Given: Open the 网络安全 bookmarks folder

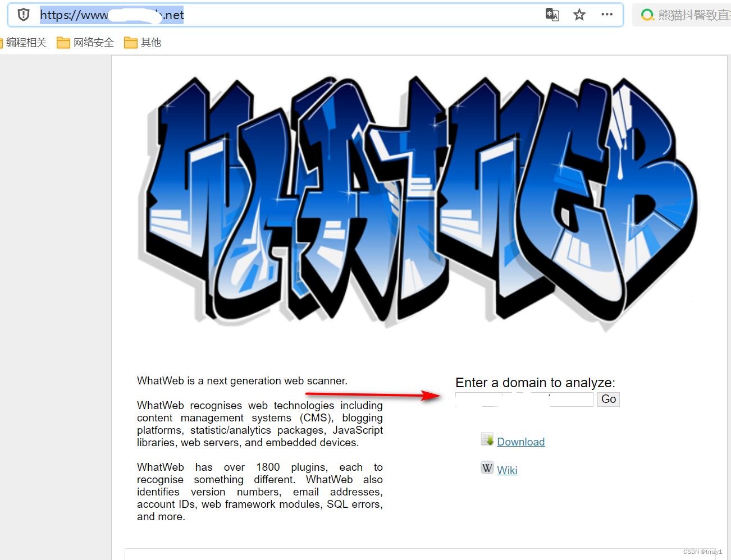Looking at the screenshot, I should pos(85,43).
